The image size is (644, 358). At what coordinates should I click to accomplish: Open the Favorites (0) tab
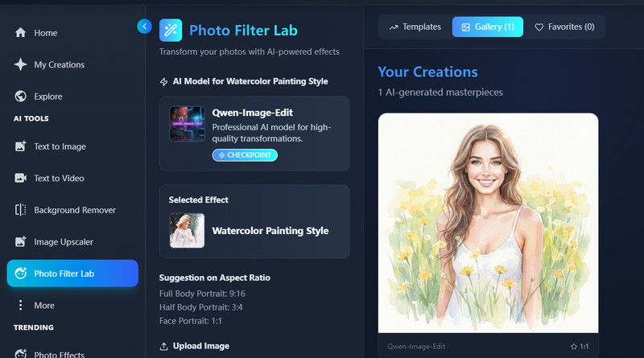coord(564,27)
